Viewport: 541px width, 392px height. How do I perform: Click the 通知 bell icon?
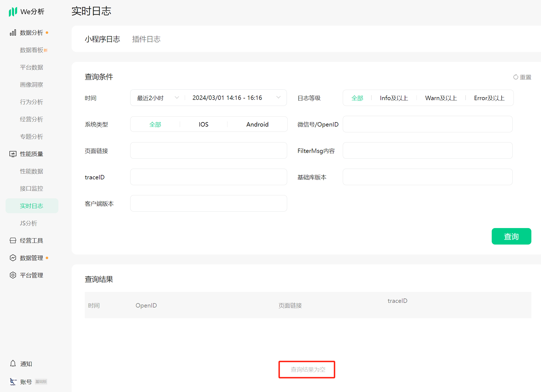[13, 364]
